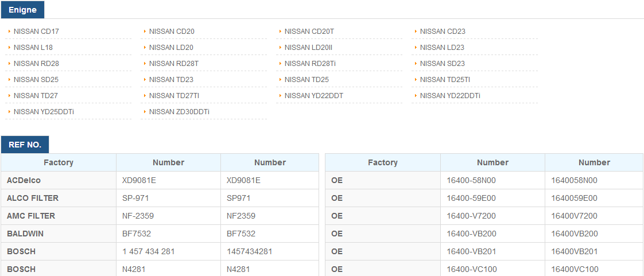Open the NISSAN CD20T engine link
Viewport: 644px width, 276px height.
tap(309, 31)
